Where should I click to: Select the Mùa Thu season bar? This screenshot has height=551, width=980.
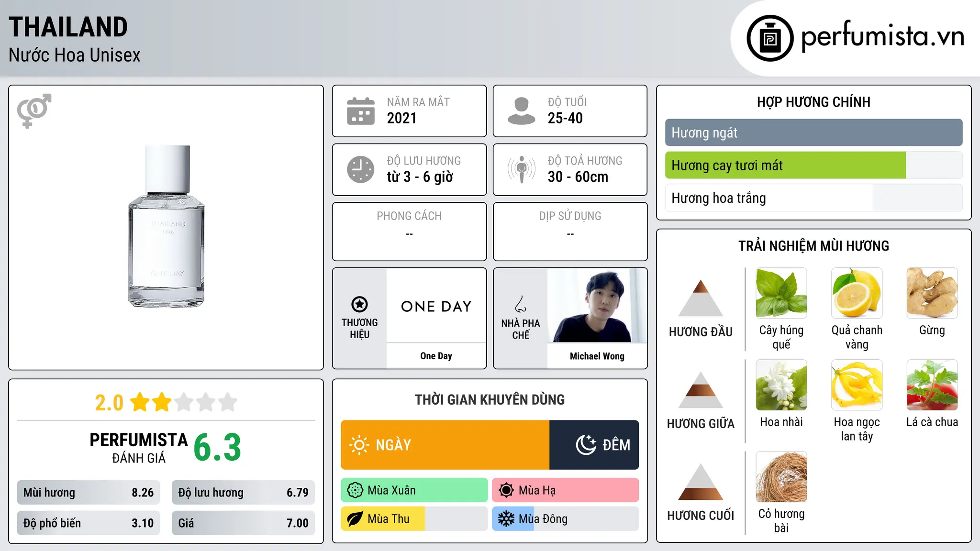click(x=414, y=519)
